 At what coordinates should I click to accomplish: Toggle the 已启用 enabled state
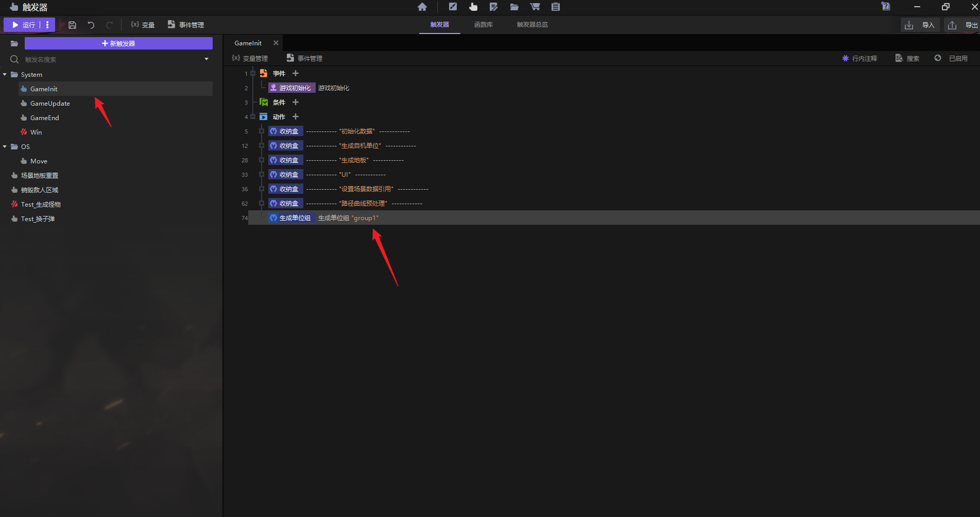[951, 58]
